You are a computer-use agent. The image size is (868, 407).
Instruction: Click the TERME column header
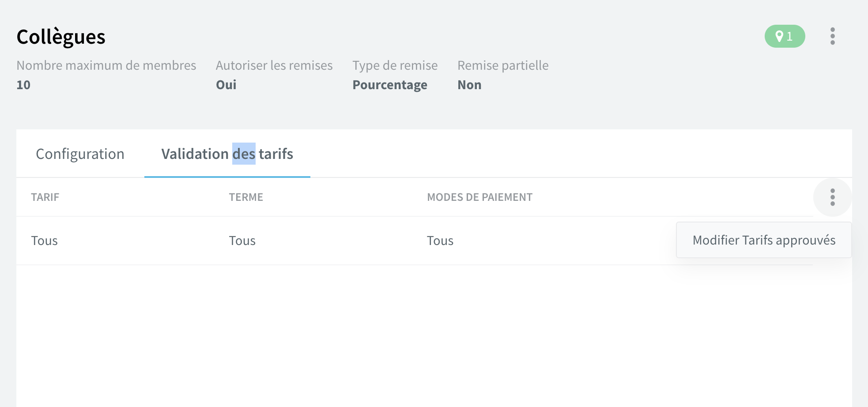pos(246,197)
